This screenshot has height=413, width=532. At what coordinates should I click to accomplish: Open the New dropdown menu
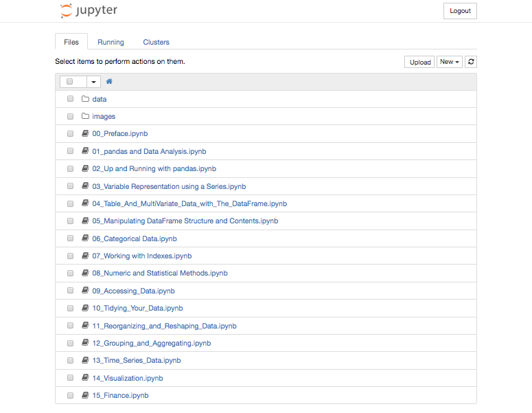pos(449,62)
